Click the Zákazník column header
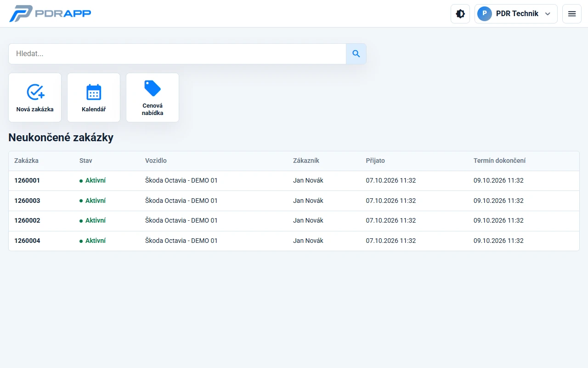This screenshot has height=368, width=588. click(306, 161)
